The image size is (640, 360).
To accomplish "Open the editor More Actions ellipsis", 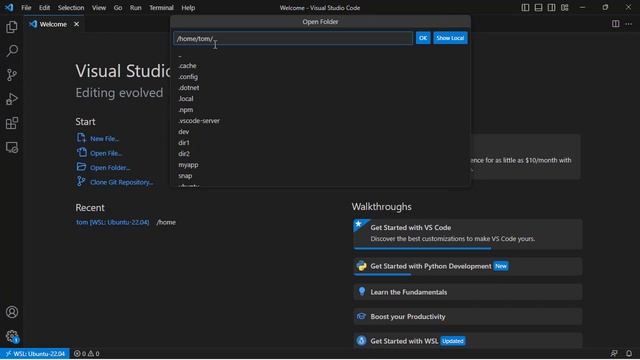I will point(629,24).
